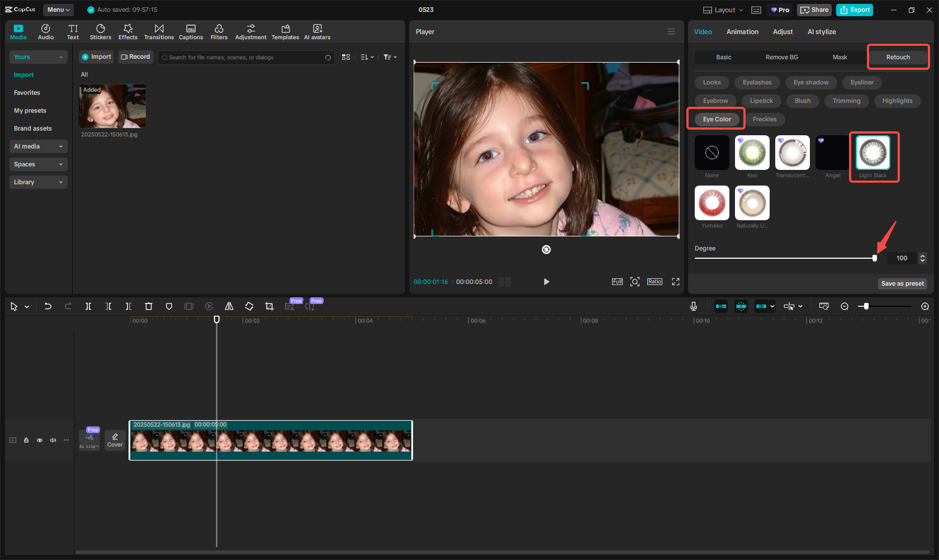Click the Export button
The height and width of the screenshot is (560, 939).
click(x=855, y=10)
